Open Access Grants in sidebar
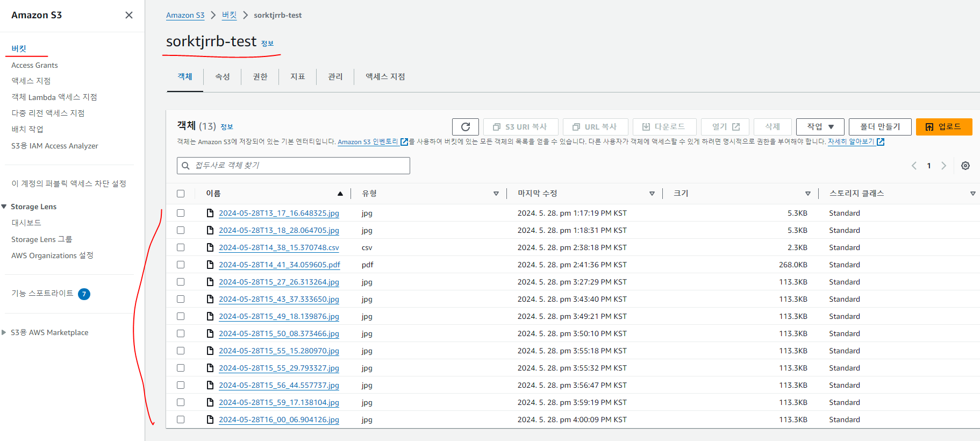The width and height of the screenshot is (980, 441). pyautogui.click(x=34, y=65)
